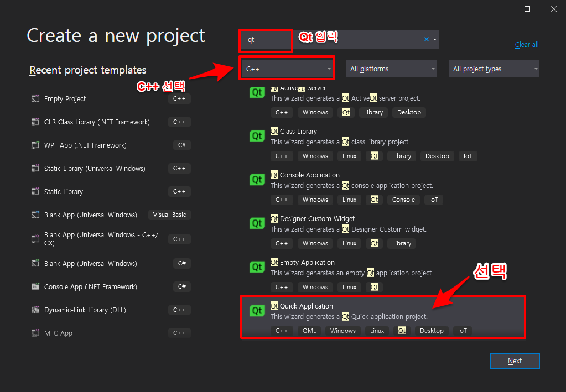This screenshot has width=566, height=392.
Task: Choose WPF App (.NET Framework) template
Action: click(111, 145)
